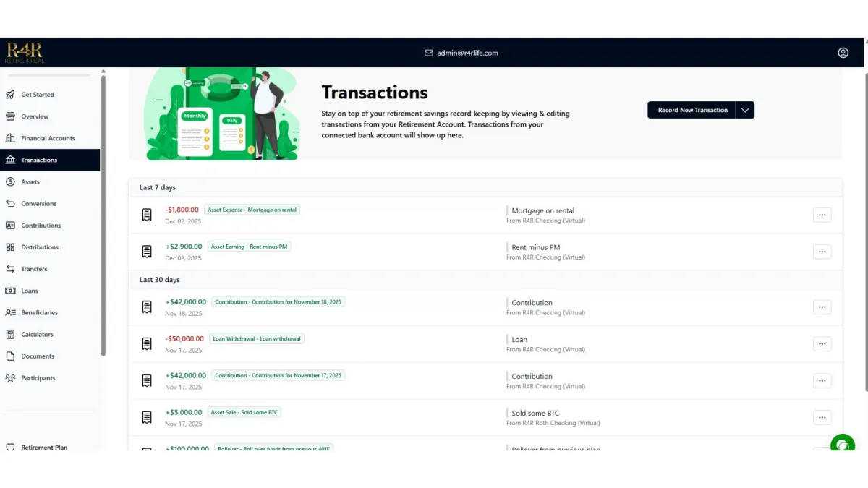Viewport: 868px width, 488px height.
Task: Click receipt icon for Nov 17 contribution
Action: tap(147, 380)
